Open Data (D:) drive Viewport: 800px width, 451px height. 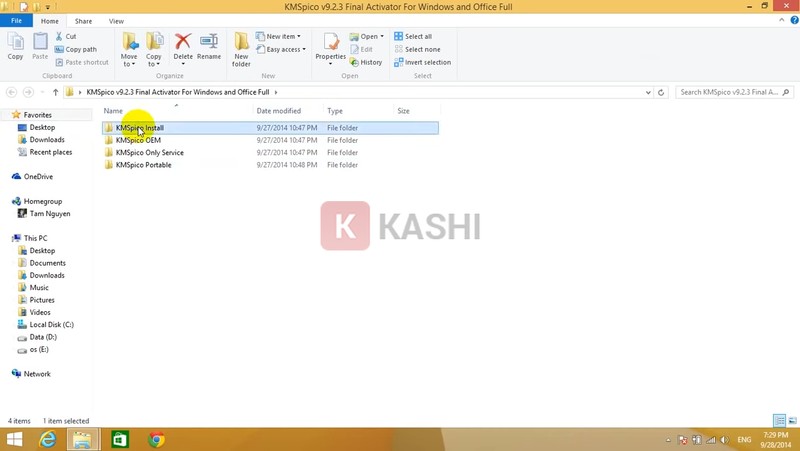tap(43, 337)
